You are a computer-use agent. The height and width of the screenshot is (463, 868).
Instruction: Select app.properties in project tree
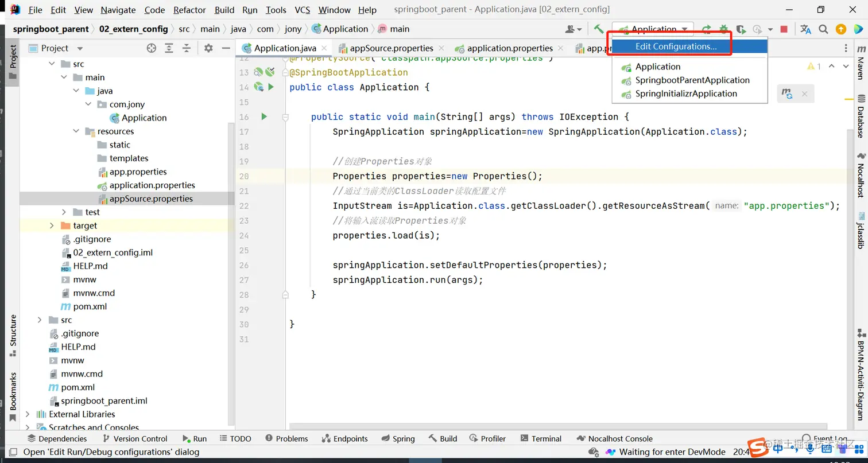[x=138, y=172]
